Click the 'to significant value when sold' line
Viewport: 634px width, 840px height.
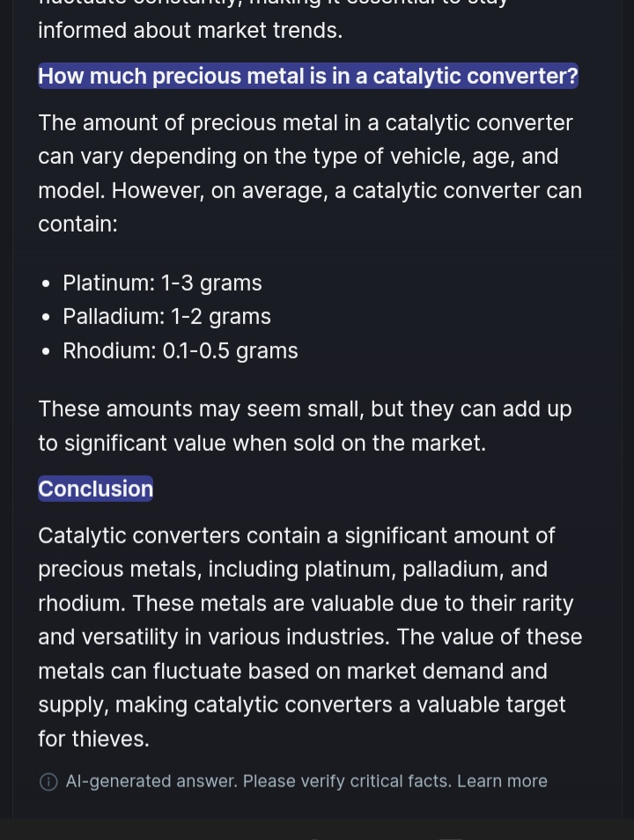pyautogui.click(x=262, y=443)
